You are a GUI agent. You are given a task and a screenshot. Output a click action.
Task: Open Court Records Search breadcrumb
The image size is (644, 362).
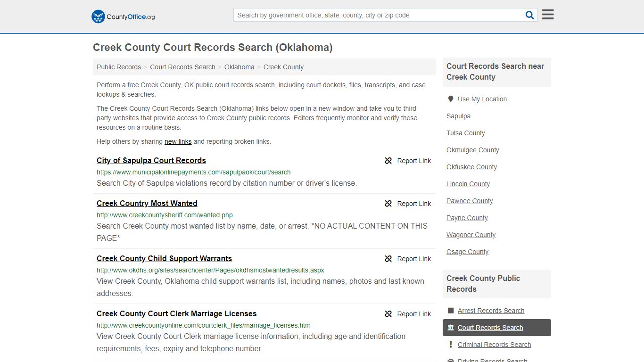(x=182, y=67)
